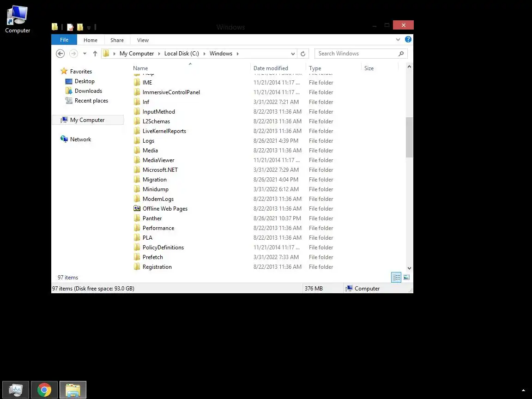This screenshot has width=532, height=399.
Task: Go forward using the forward arrow
Action: pos(73,54)
